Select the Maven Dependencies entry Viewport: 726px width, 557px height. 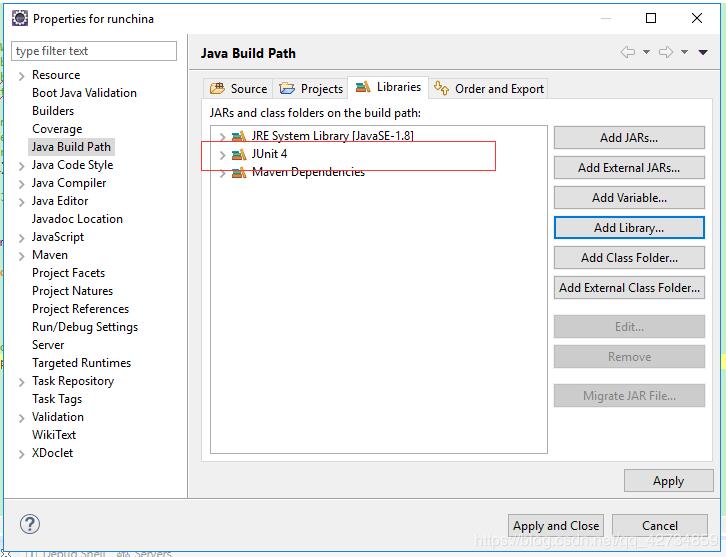click(308, 172)
